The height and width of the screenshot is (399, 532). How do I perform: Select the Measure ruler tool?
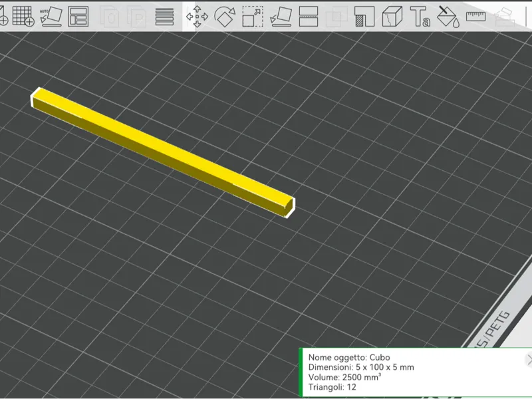pos(475,16)
